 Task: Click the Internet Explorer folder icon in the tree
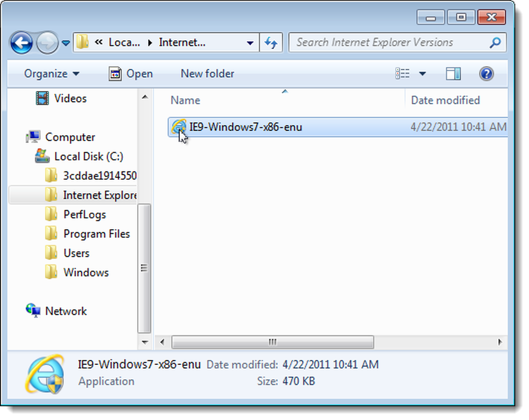(x=51, y=195)
